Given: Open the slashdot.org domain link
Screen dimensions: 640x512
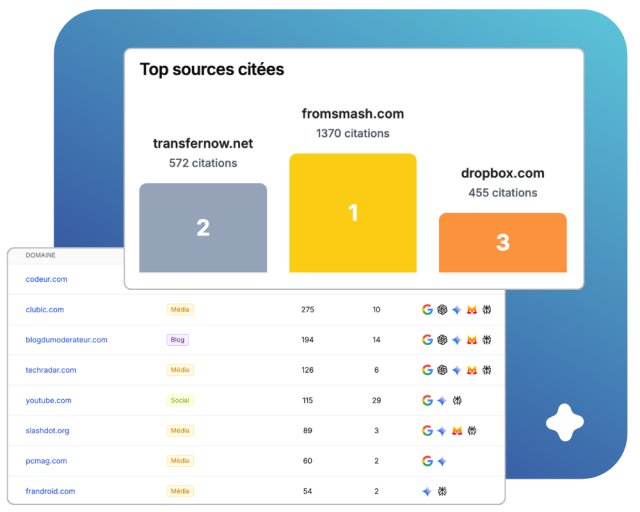Looking at the screenshot, I should pyautogui.click(x=47, y=431).
